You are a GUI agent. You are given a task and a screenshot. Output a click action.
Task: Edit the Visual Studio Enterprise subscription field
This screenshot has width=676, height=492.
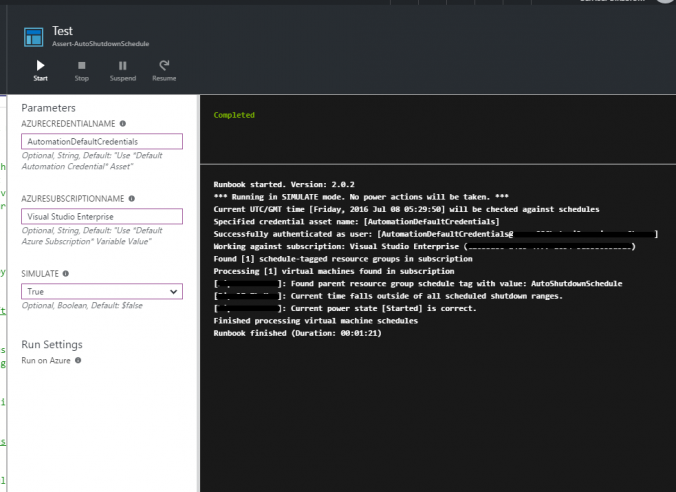pos(102,216)
